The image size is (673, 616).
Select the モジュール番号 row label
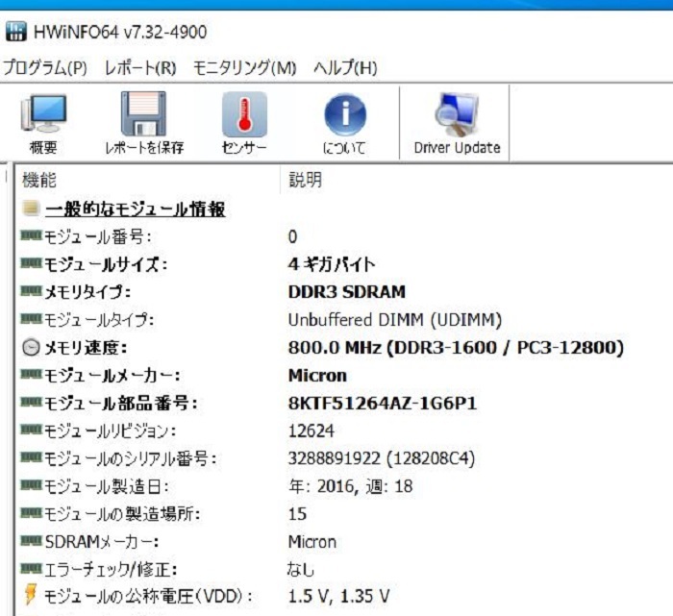(98, 236)
